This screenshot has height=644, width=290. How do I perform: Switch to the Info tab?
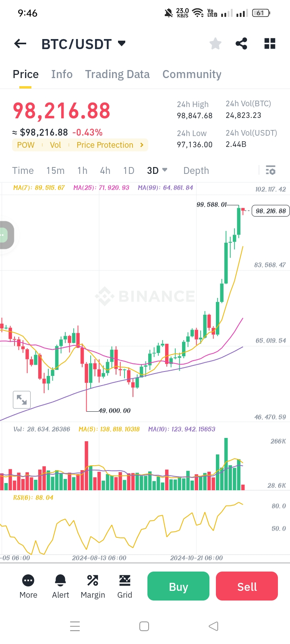[62, 74]
